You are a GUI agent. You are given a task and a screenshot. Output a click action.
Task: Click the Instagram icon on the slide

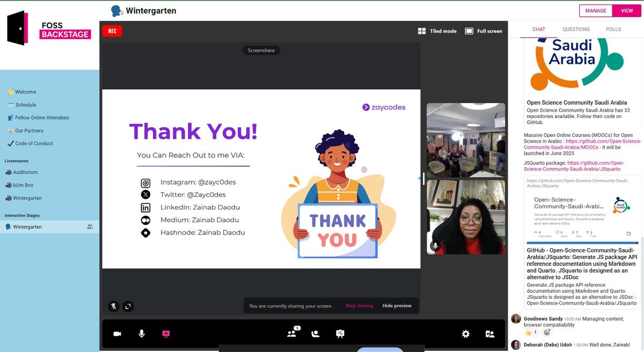point(145,182)
